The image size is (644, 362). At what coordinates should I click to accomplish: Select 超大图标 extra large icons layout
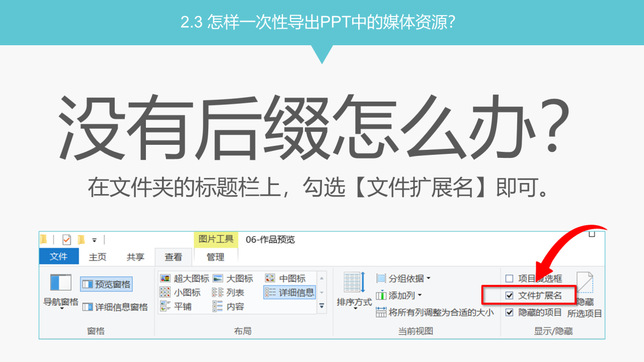[185, 278]
